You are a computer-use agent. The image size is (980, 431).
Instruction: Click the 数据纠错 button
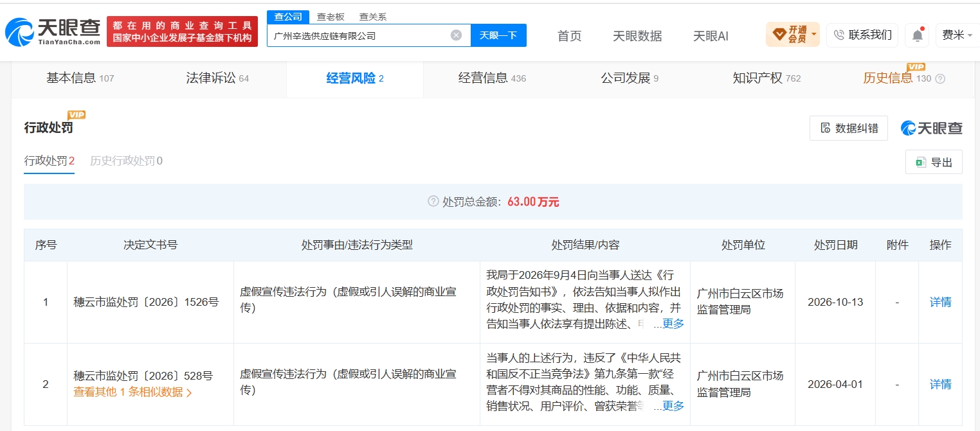click(849, 128)
